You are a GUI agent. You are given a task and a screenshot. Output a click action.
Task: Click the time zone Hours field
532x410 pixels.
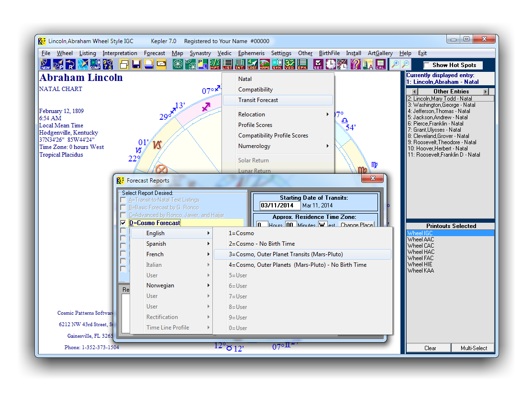[262, 225]
